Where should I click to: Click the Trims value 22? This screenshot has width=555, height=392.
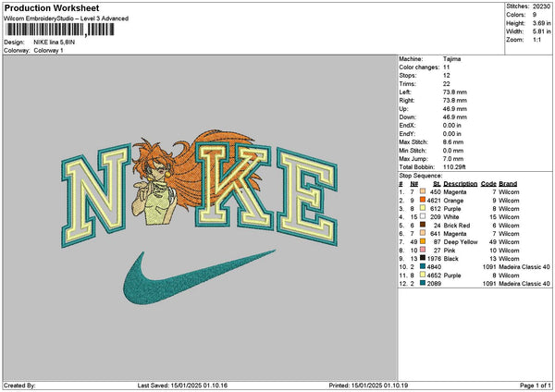pyautogui.click(x=447, y=84)
